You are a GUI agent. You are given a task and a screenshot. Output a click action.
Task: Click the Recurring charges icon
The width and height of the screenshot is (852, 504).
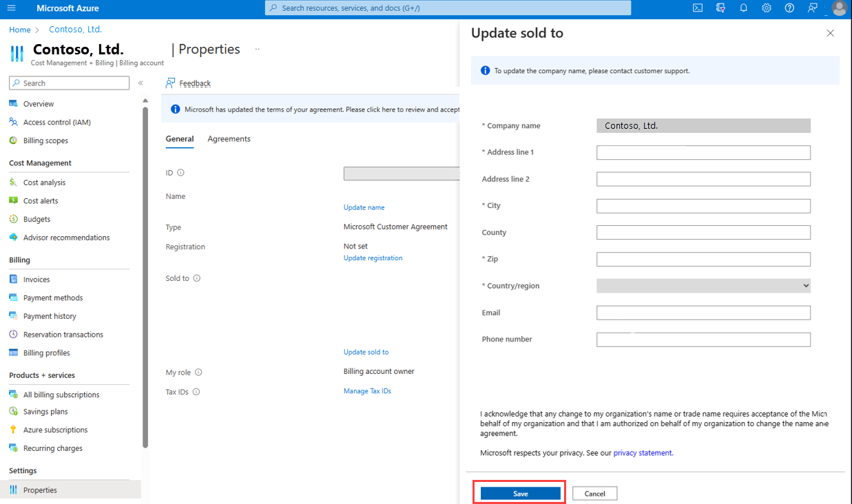[13, 448]
